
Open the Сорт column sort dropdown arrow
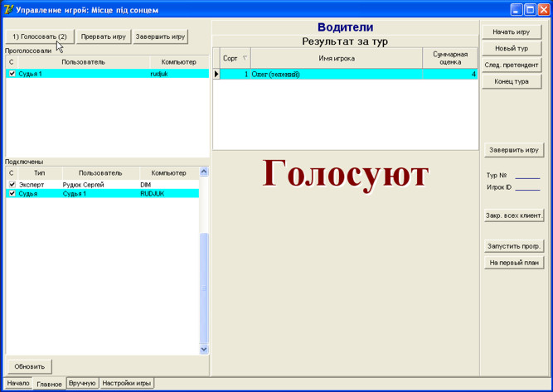(x=245, y=59)
